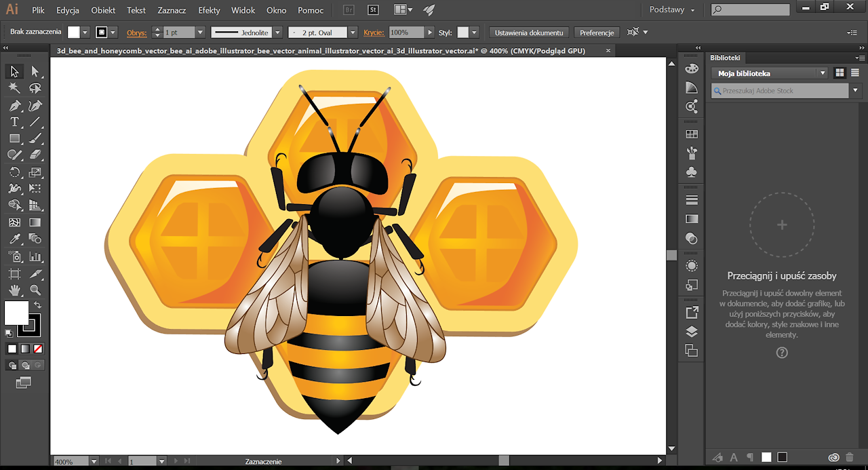868x470 pixels.
Task: Open Adobe Stock from the top bar
Action: (x=373, y=10)
